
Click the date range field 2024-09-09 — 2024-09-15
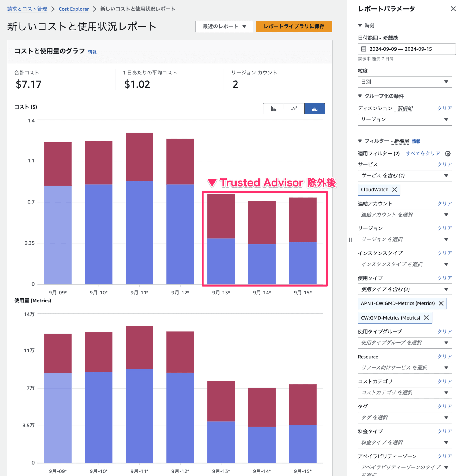(407, 49)
